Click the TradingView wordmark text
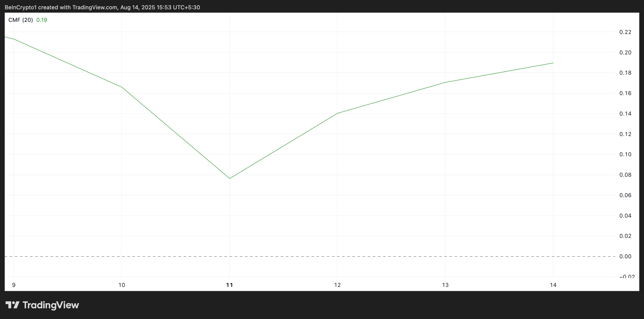Screen dimensions: 644x319 (x=51, y=305)
